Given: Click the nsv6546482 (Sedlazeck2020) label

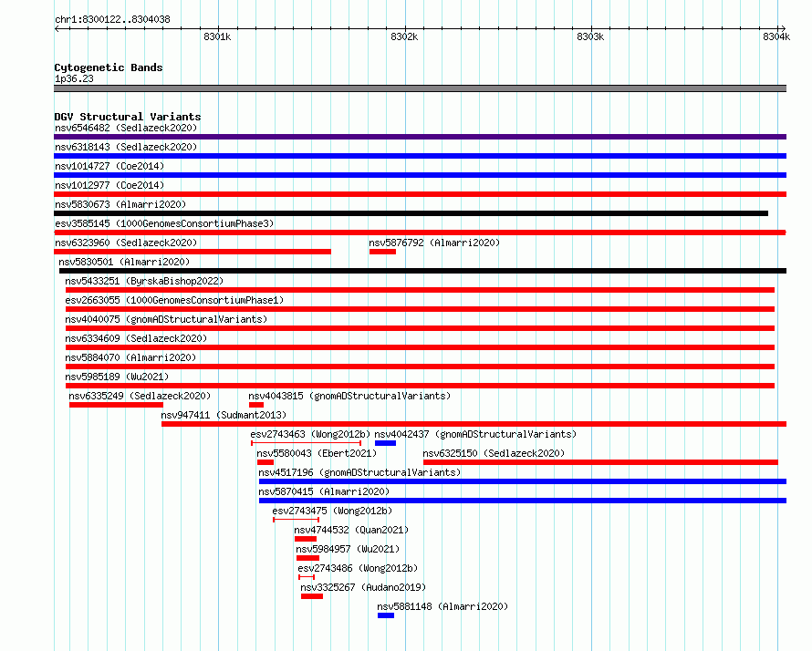Looking at the screenshot, I should (x=126, y=128).
